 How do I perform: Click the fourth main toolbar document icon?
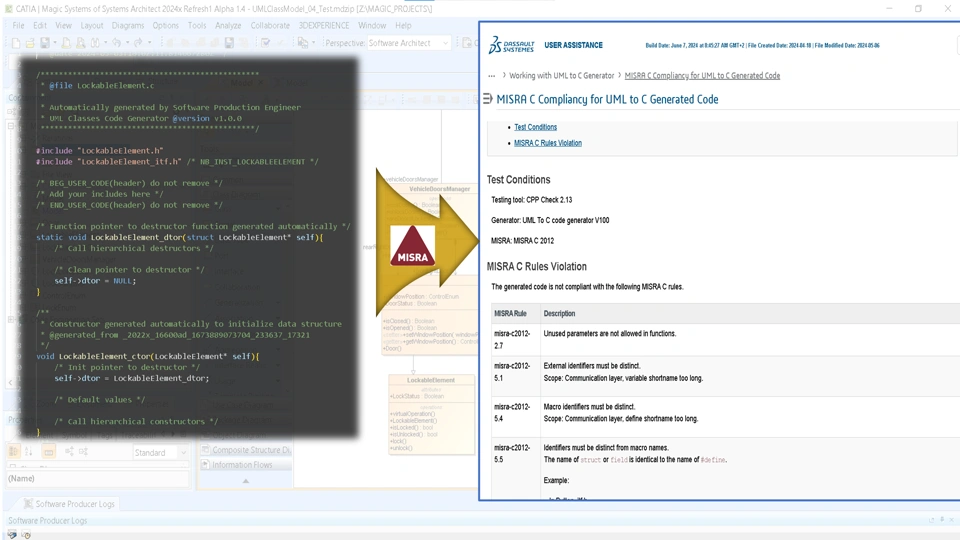(x=66, y=43)
